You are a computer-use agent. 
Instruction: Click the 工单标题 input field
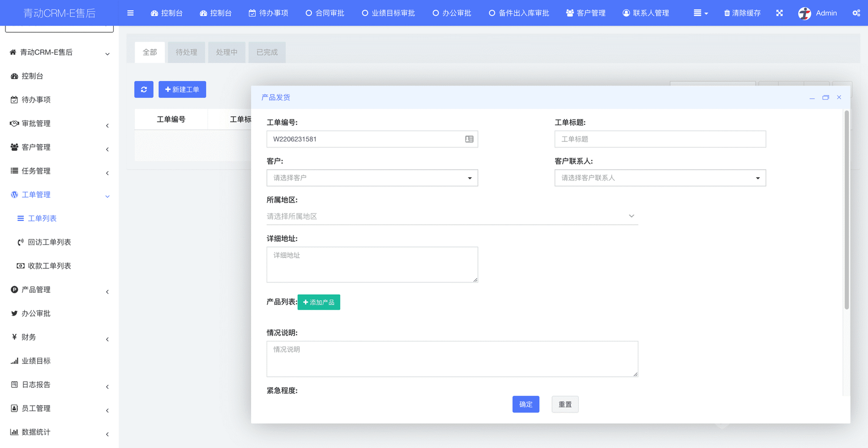click(x=660, y=139)
